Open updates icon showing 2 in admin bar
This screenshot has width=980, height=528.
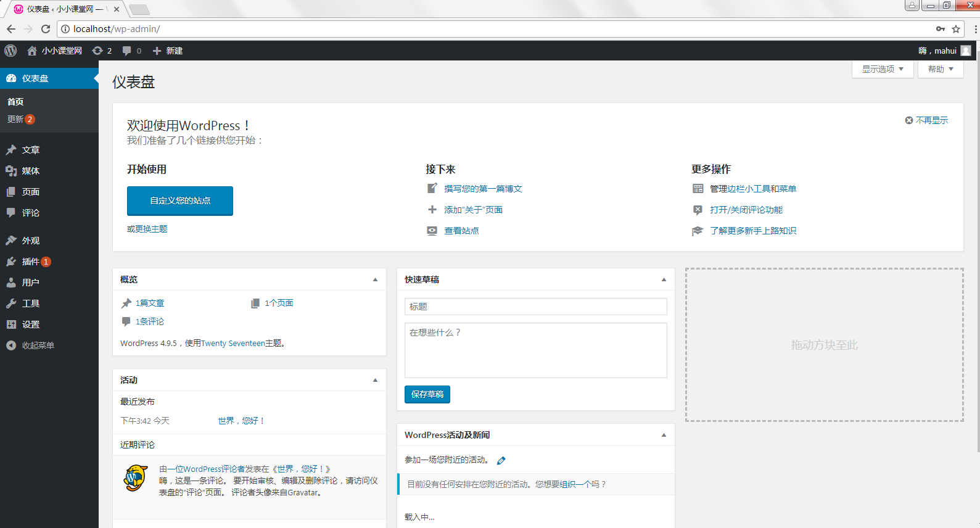coord(97,51)
